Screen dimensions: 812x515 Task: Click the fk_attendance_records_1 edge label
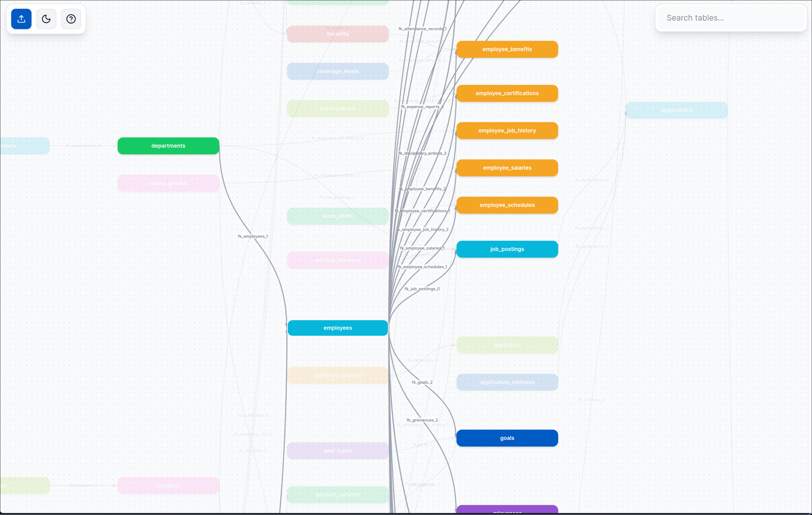coord(422,29)
